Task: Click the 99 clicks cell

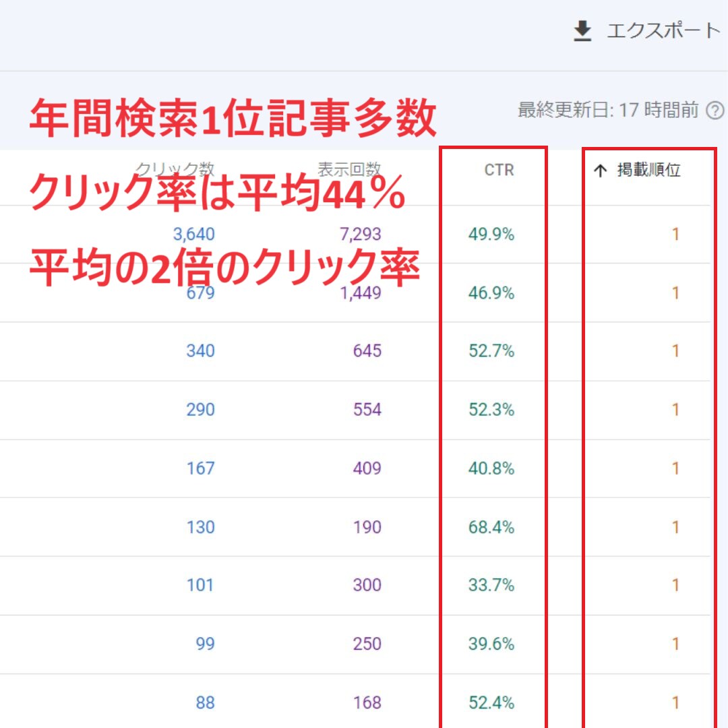Action: tap(205, 644)
